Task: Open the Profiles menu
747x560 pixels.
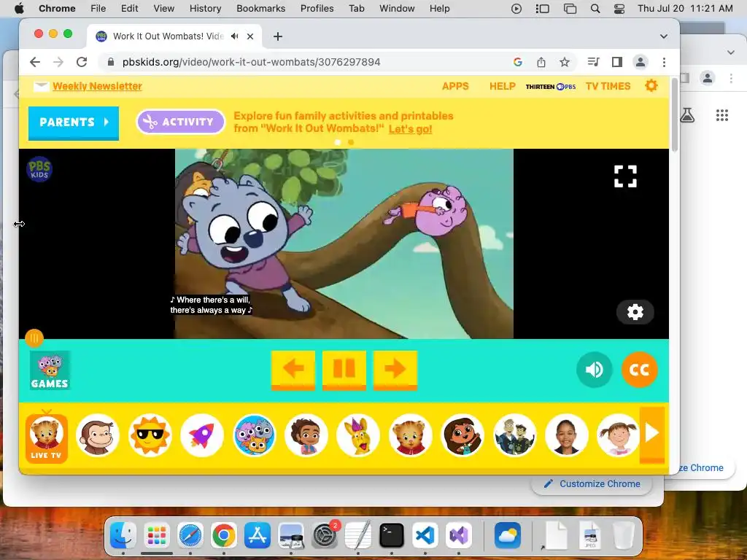Action: coord(317,9)
